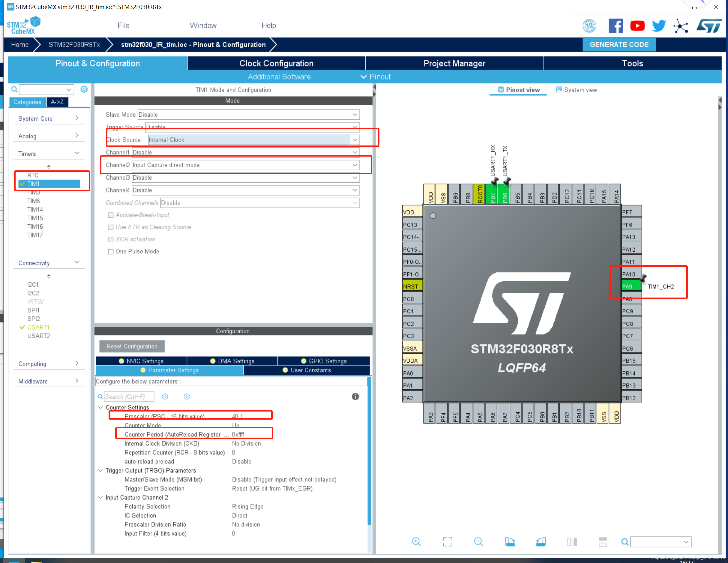Click the parameter info icon
The image size is (728, 563).
click(355, 396)
